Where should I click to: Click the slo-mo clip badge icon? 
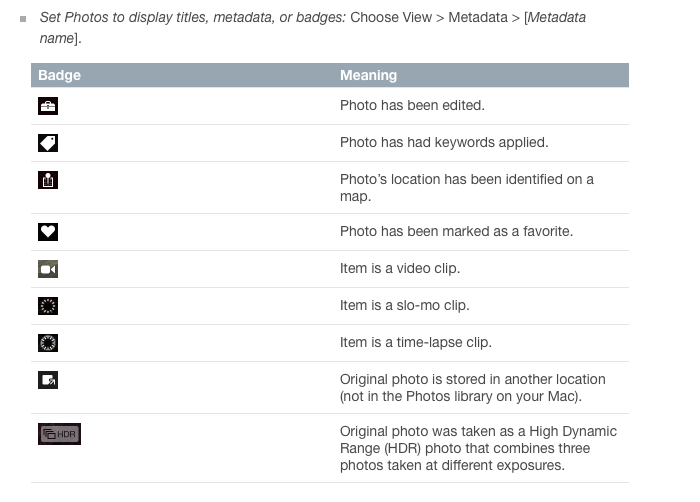tap(48, 306)
